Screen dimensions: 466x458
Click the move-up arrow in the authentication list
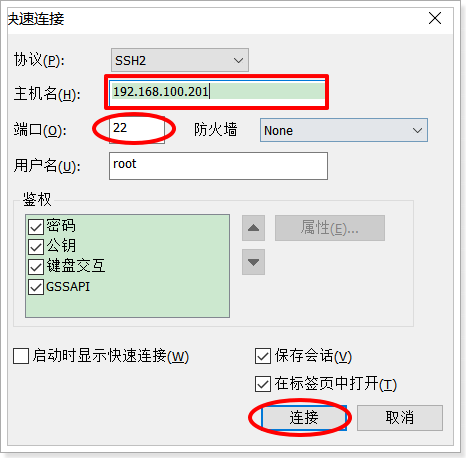click(x=253, y=228)
